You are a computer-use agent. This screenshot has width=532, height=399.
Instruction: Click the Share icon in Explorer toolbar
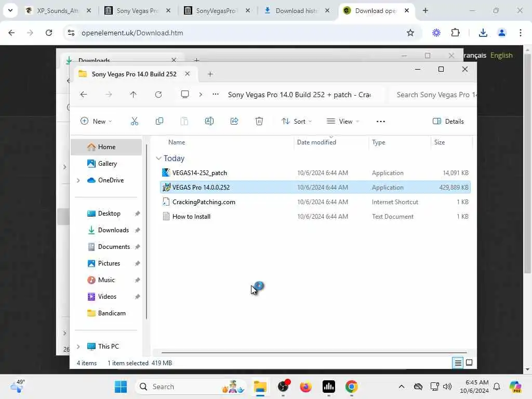(x=234, y=121)
